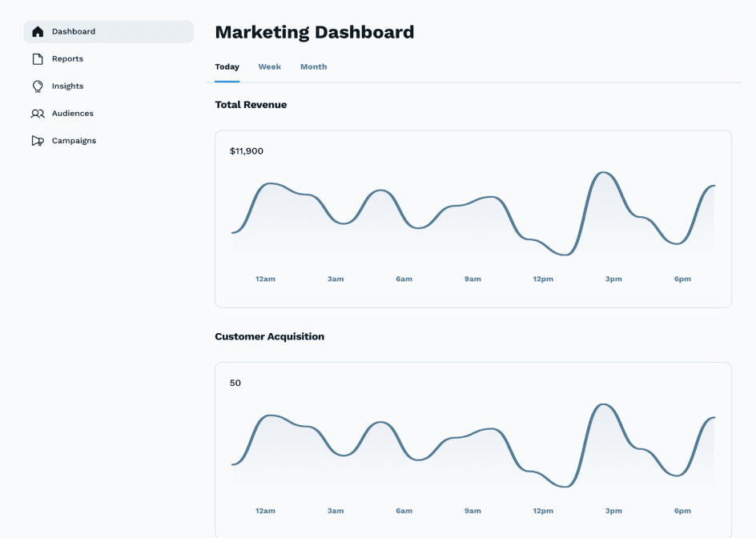Go to Insights text link in sidebar

pos(67,86)
